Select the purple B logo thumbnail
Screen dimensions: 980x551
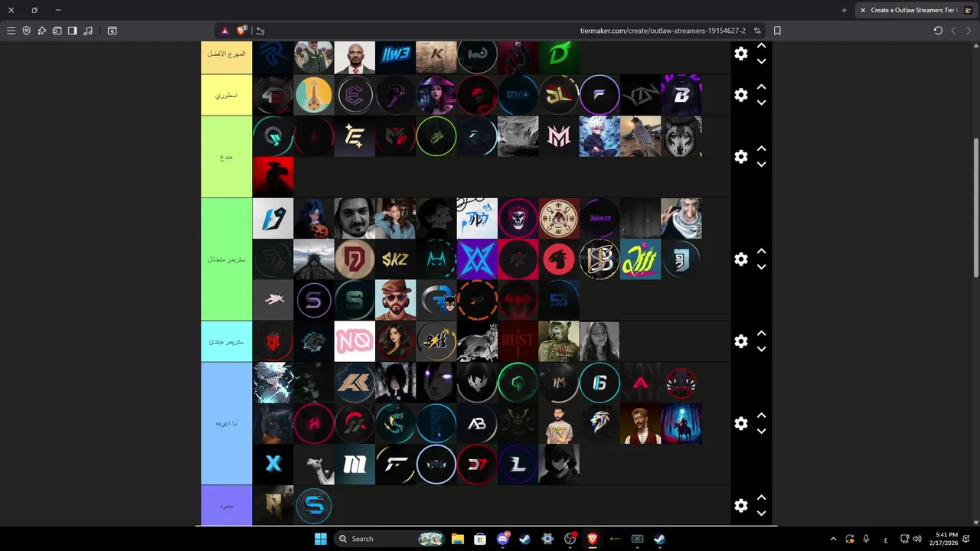(681, 95)
